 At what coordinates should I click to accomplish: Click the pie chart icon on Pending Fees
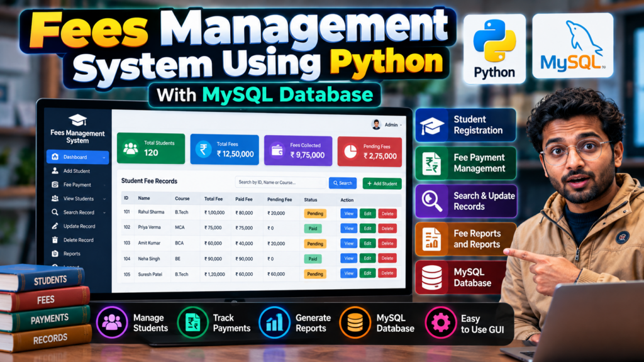pos(350,151)
